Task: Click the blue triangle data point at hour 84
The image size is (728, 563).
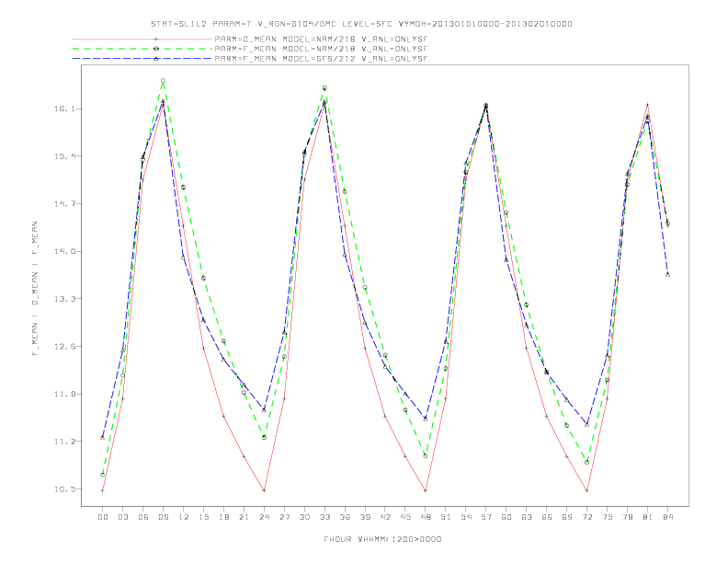Action: pos(667,274)
